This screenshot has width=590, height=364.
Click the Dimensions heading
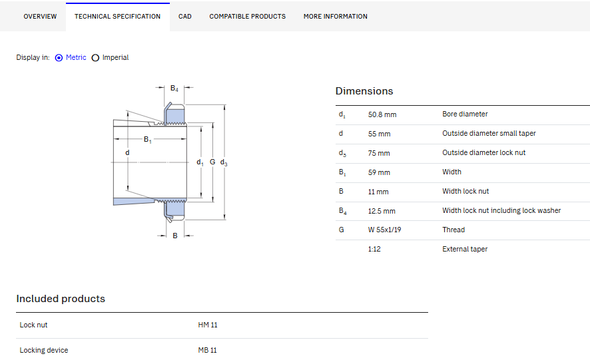click(364, 91)
